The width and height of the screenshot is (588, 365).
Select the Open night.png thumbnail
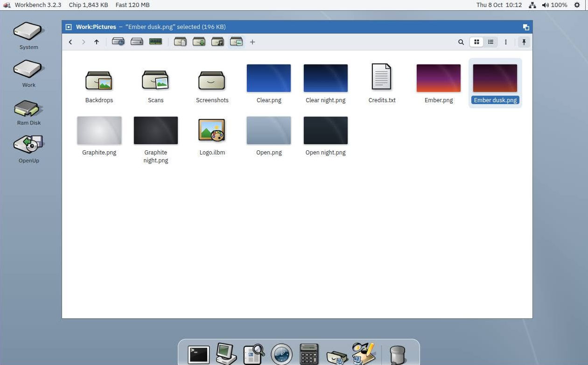pos(326,130)
